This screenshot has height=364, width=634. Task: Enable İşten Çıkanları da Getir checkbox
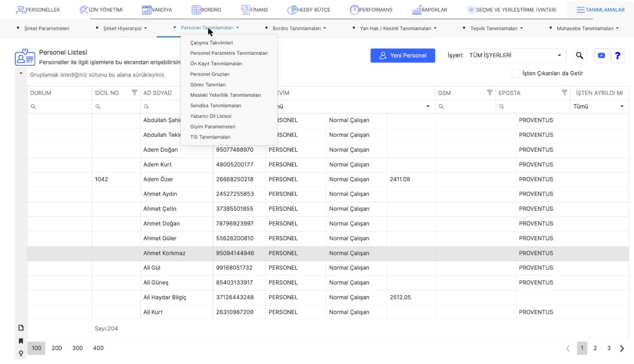[x=516, y=73]
